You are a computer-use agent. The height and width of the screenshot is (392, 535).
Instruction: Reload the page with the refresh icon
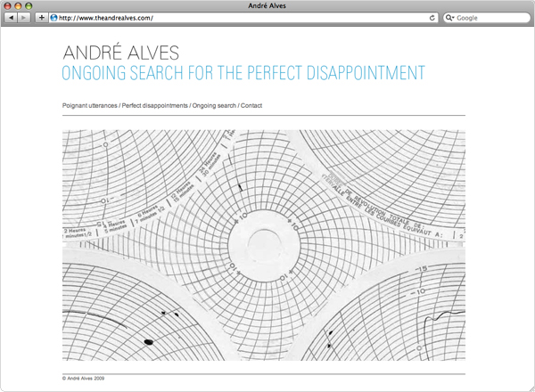click(x=432, y=18)
